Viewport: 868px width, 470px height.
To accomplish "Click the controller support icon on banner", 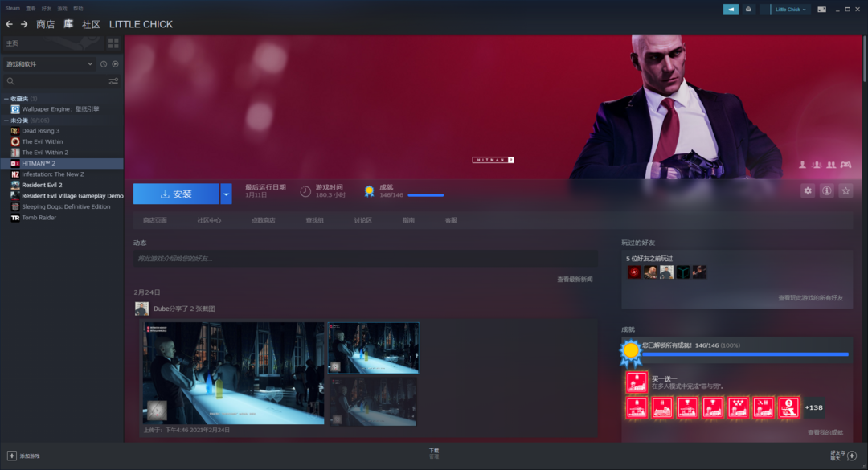I will [x=845, y=165].
